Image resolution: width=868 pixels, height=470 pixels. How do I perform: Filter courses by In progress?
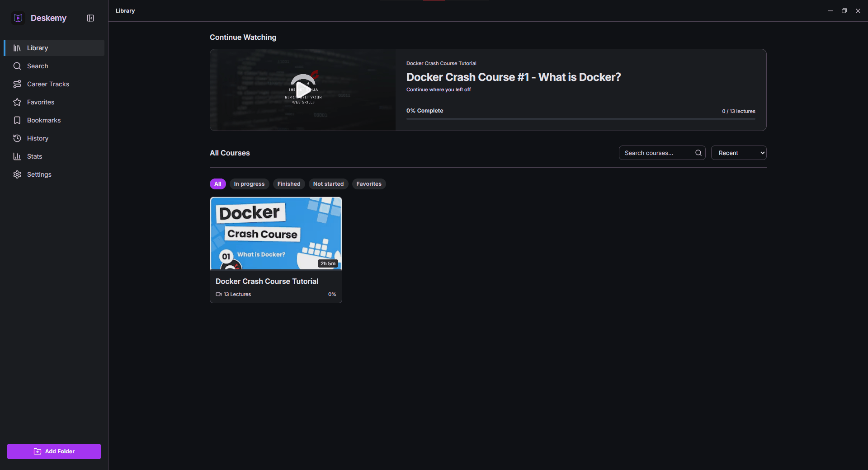(249, 184)
